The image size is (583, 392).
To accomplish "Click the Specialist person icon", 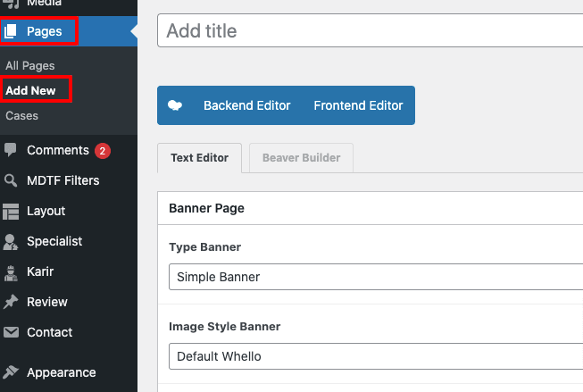I will click(12, 241).
